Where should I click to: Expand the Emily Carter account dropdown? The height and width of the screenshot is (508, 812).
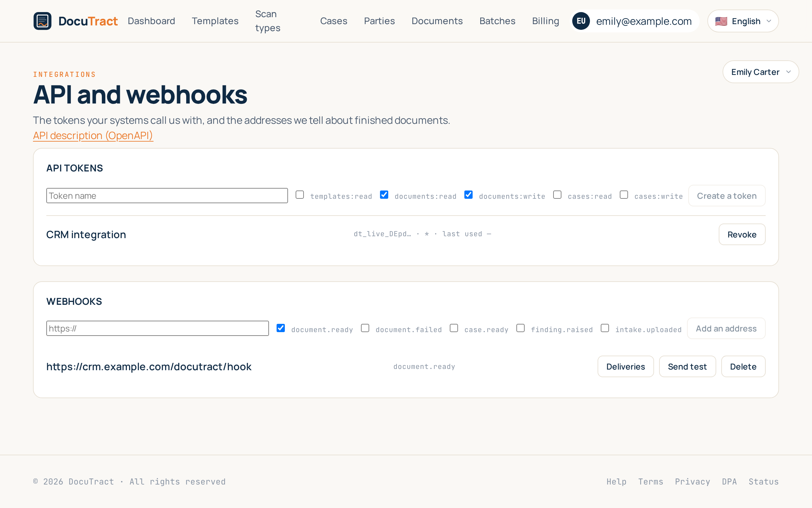click(x=761, y=72)
